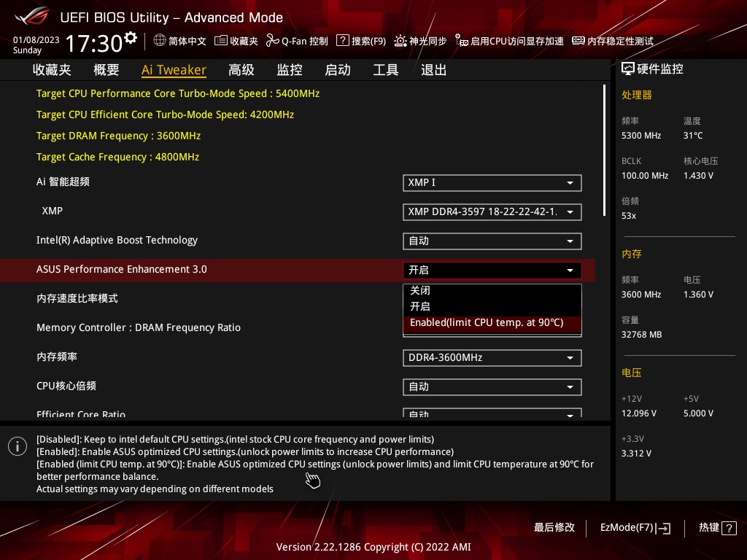Image resolution: width=747 pixels, height=560 pixels.
Task: Expand the Ai 智能超频 XMP I dropdown
Action: 492,182
